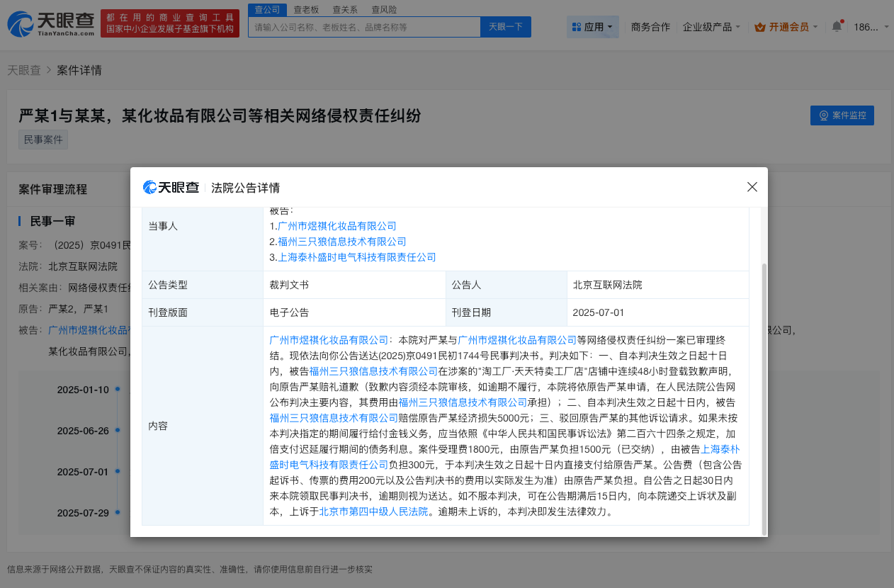The width and height of the screenshot is (894, 588).
Task: Open 广州市煜祺化妆品有限公司 in the 当事人 list
Action: [336, 226]
